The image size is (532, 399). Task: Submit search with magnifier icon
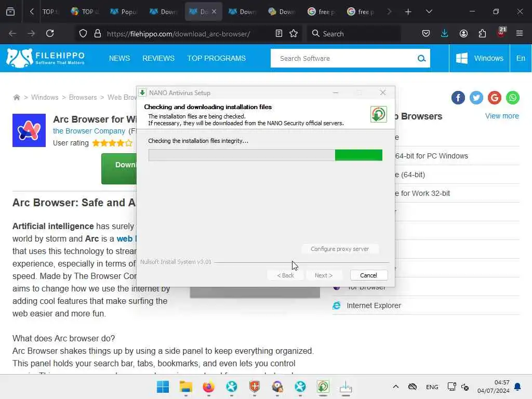(422, 58)
